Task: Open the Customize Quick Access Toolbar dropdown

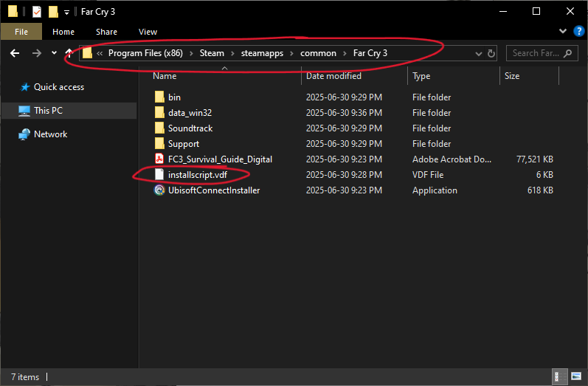Action: (66, 13)
